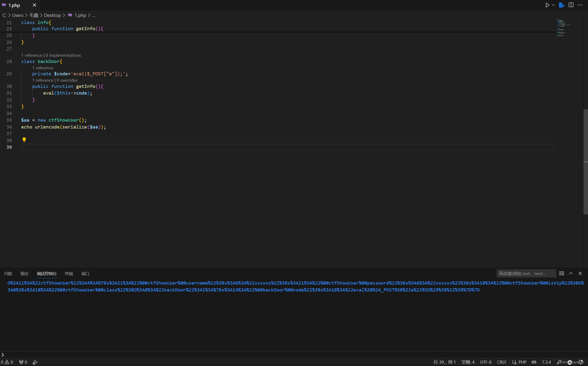Viewport: 588px width, 366px height.
Task: Switch to the 问题 problems tab
Action: [x=8, y=274]
